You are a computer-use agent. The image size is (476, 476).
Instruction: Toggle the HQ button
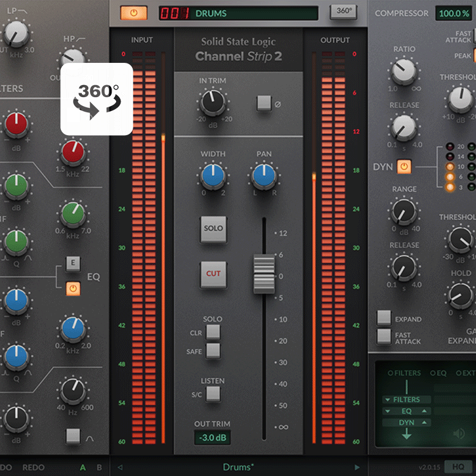coord(458,466)
